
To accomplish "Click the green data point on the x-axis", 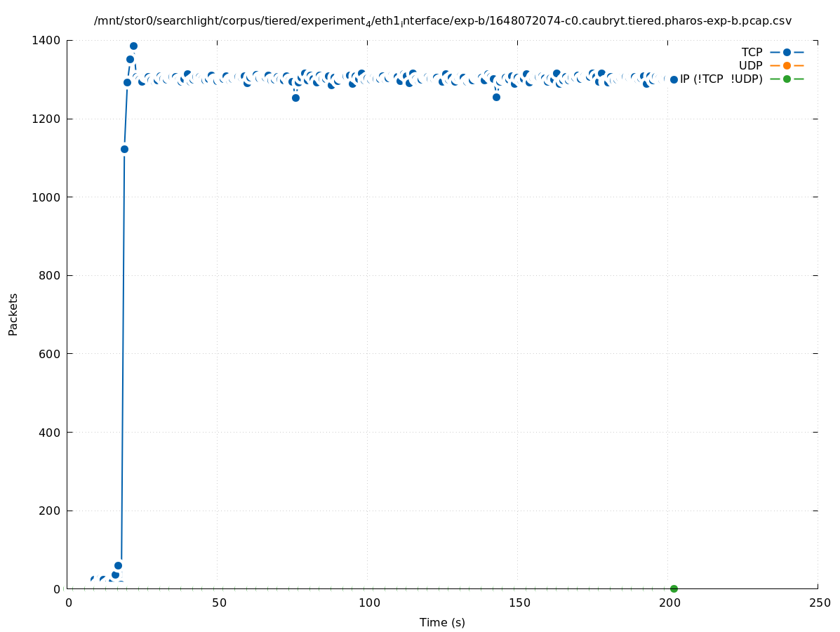I will [674, 588].
